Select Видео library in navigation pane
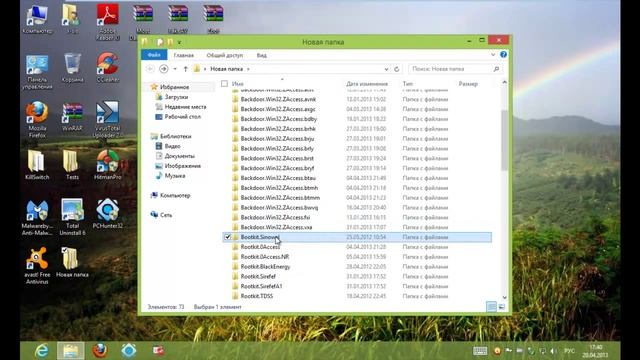Screen dimensions: 640x360 point(172,146)
